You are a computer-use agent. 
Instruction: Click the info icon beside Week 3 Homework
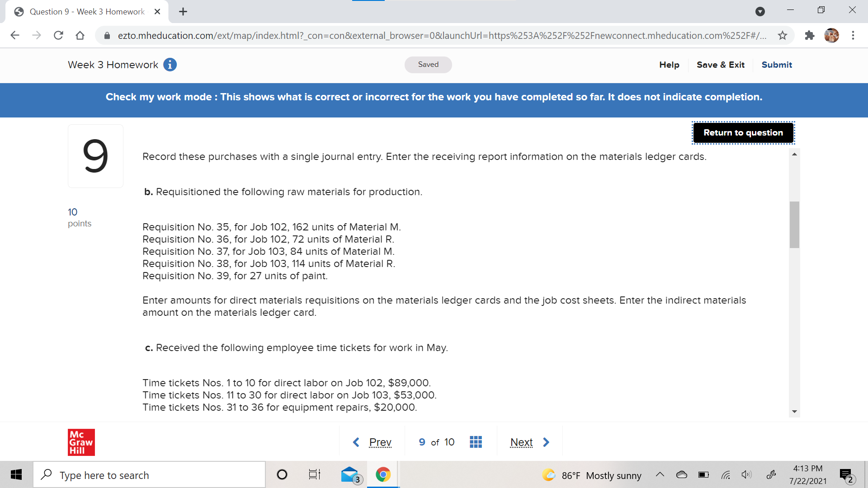coord(170,65)
